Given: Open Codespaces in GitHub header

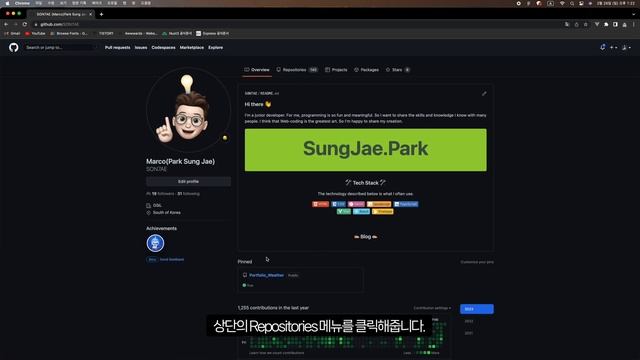Looking at the screenshot, I should point(163,47).
